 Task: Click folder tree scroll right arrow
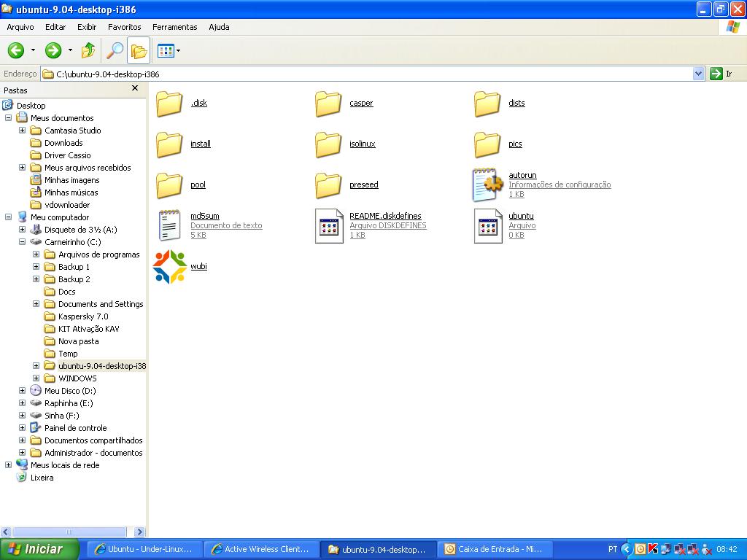tap(139, 532)
